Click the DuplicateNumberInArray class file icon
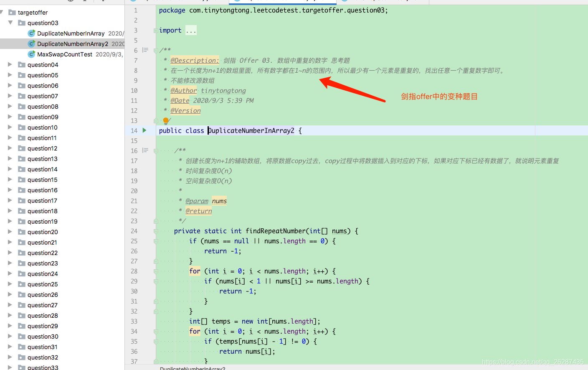Screen dimensions: 588x370 [x=31, y=33]
